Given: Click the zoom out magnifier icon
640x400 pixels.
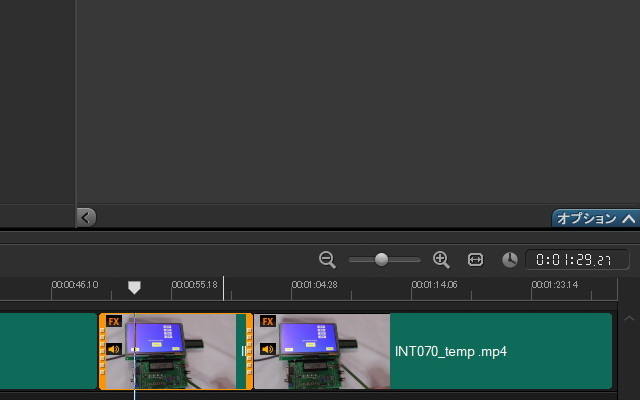Looking at the screenshot, I should point(327,260).
